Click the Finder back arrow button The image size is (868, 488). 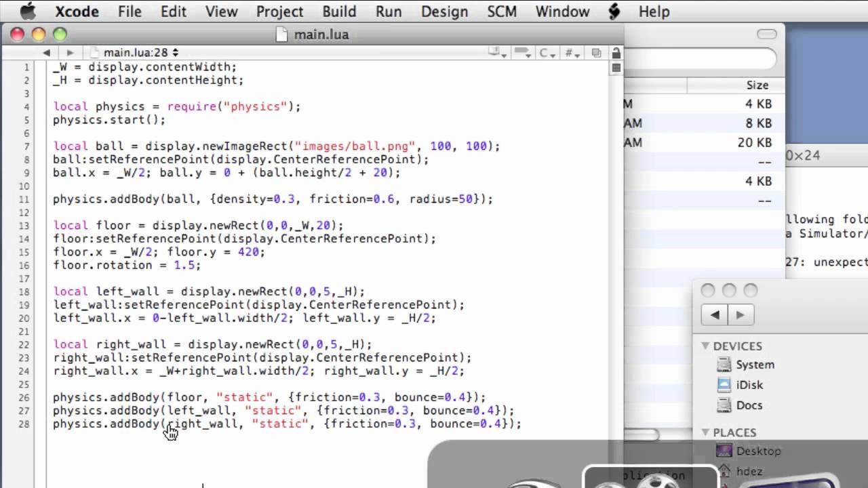715,315
